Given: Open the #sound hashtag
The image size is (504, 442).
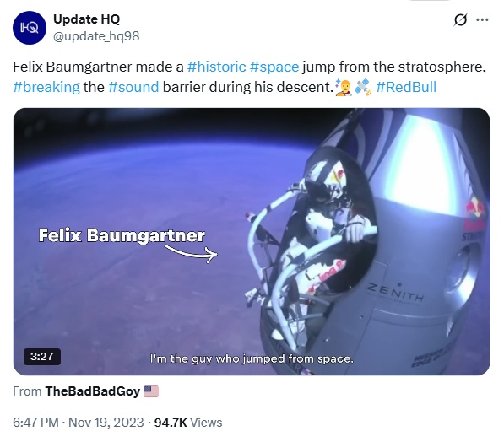Looking at the screenshot, I should (x=133, y=87).
